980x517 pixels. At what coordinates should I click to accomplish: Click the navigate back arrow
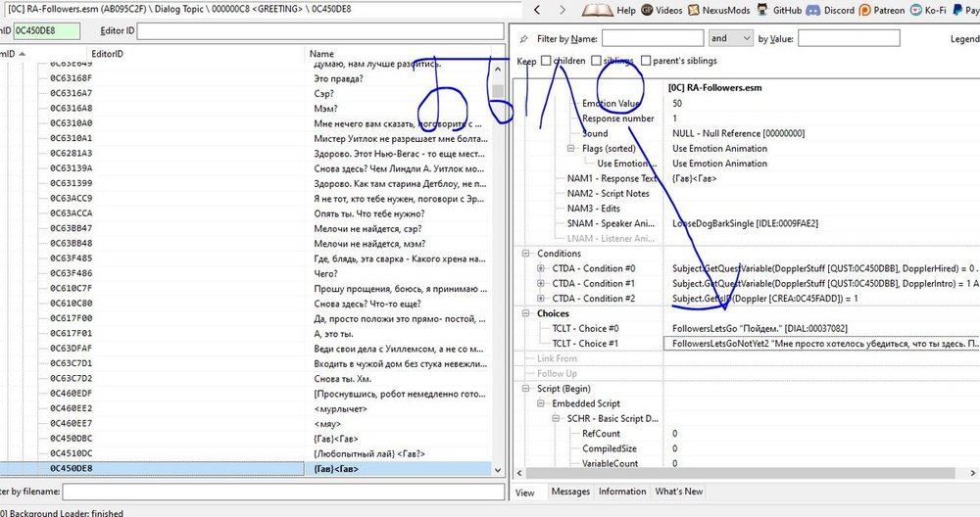(x=537, y=10)
